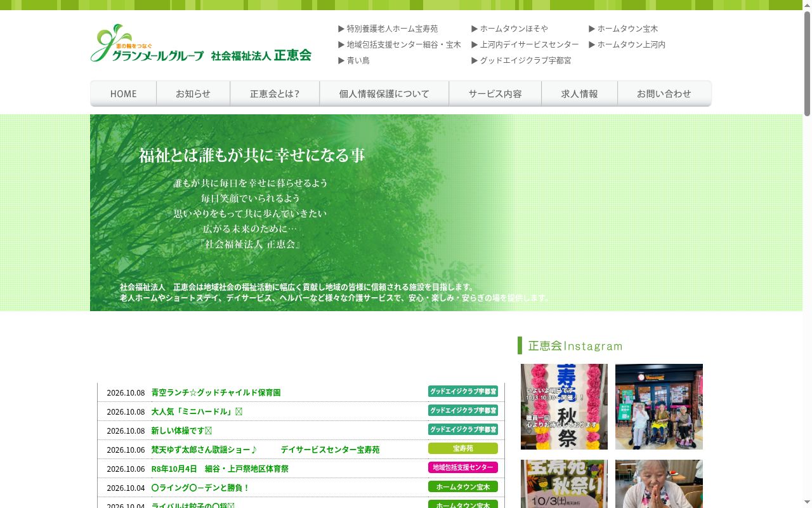Screen dimensions: 812x508
Task: Click the ホームタウン宝木 tag on the 2026.10.04 ライング〇ーデン row
Action: click(463, 486)
